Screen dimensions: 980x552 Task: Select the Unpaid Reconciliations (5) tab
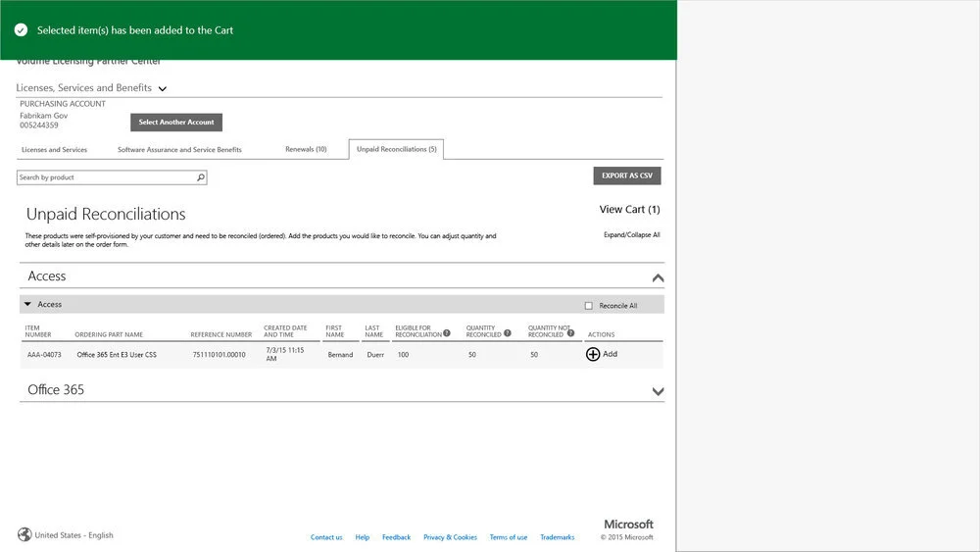coord(396,149)
